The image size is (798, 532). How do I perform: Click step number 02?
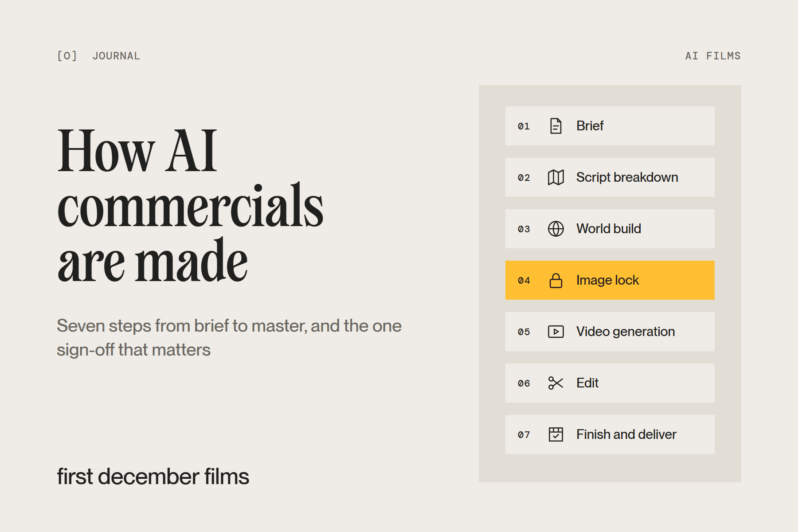pos(524,178)
